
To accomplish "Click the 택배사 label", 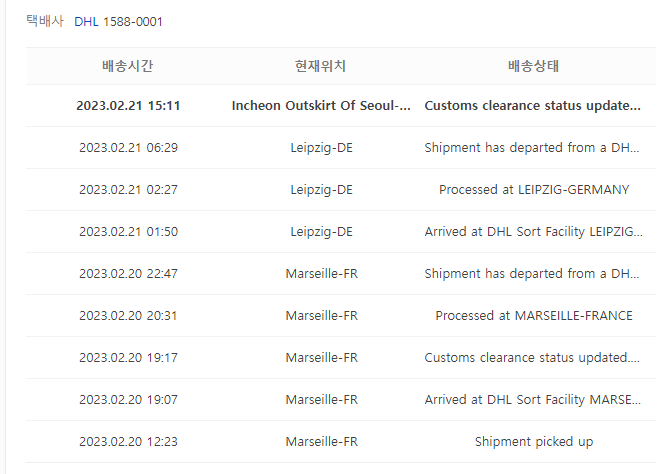I will tap(44, 21).
